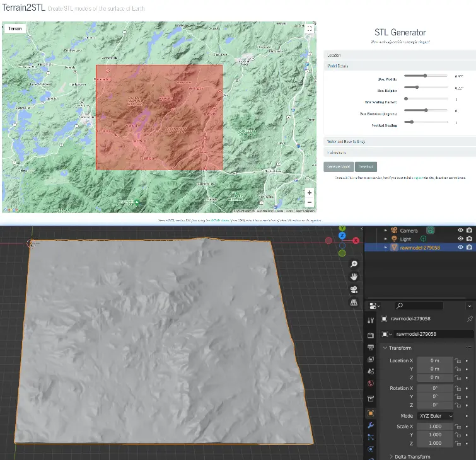Click the mesh icon of rawmodel-279058 in outliner
This screenshot has height=460, width=476.
pos(394,248)
